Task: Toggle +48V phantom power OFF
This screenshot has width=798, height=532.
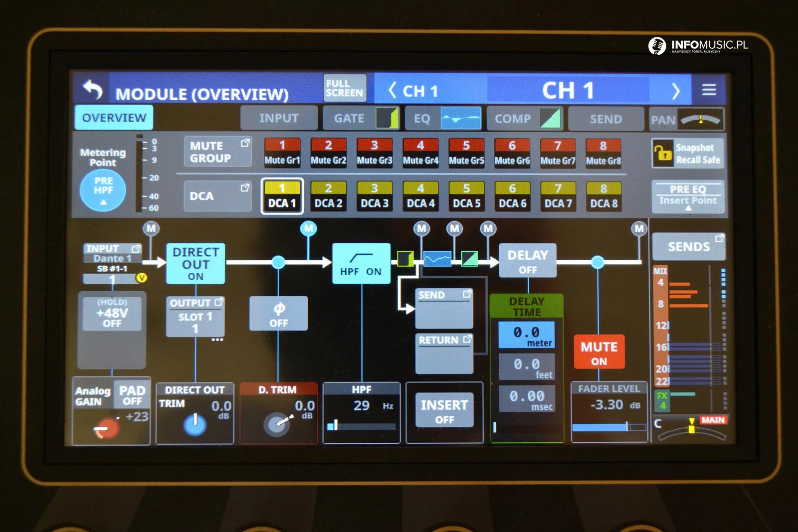Action: click(x=112, y=313)
